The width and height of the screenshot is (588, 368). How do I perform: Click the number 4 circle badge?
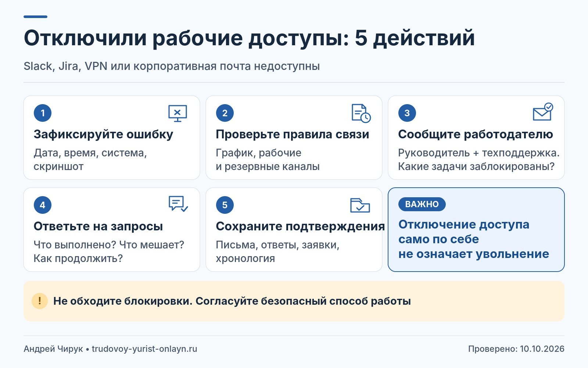pos(43,205)
